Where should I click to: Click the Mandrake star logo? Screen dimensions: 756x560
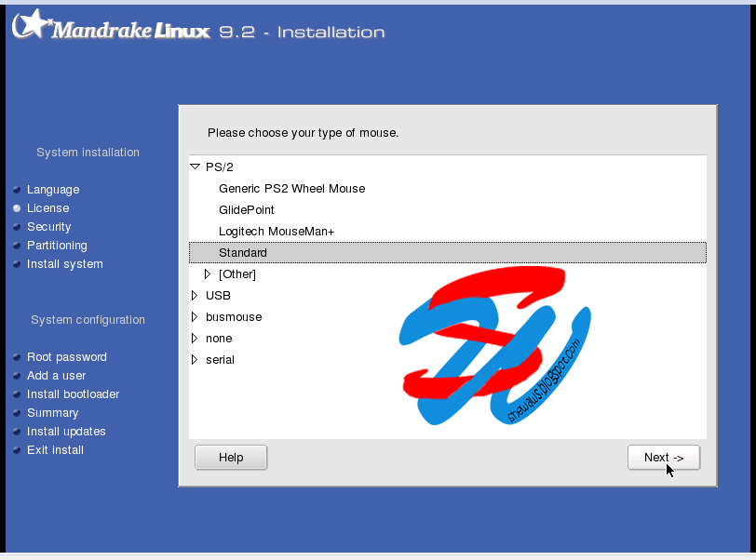[34, 23]
